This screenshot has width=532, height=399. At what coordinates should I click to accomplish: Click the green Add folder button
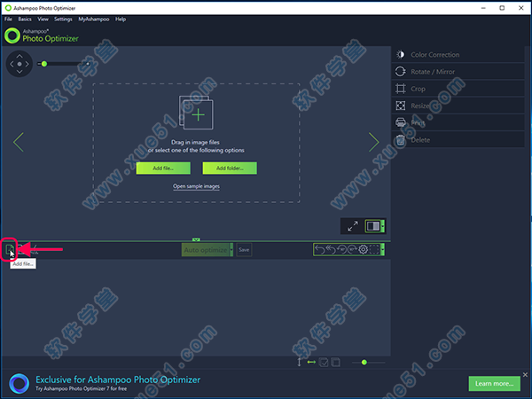pos(230,168)
